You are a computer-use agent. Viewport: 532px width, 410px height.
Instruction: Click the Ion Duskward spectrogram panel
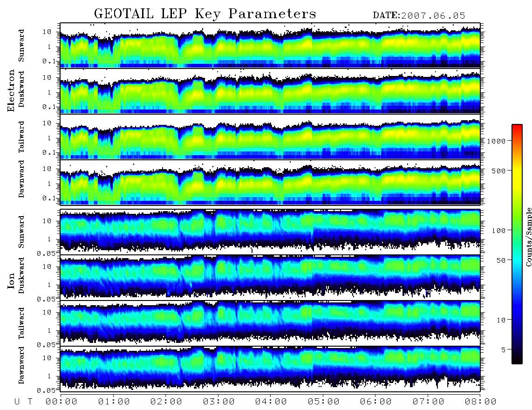pos(270,277)
